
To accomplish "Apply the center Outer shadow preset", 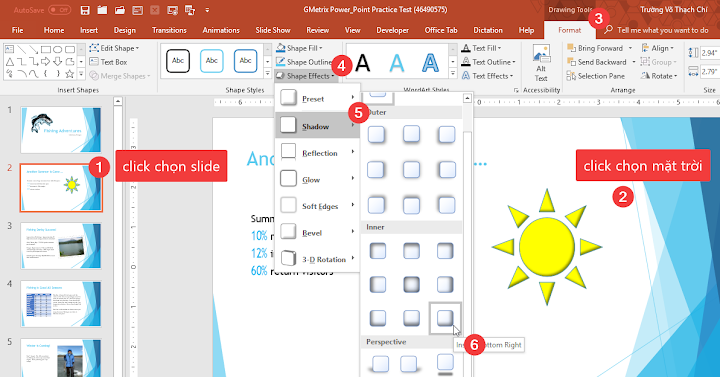I will point(411,169).
